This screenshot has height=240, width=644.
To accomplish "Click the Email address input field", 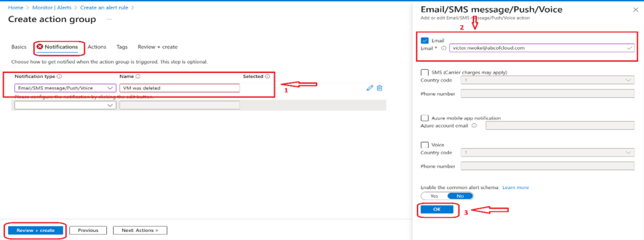I will [542, 48].
